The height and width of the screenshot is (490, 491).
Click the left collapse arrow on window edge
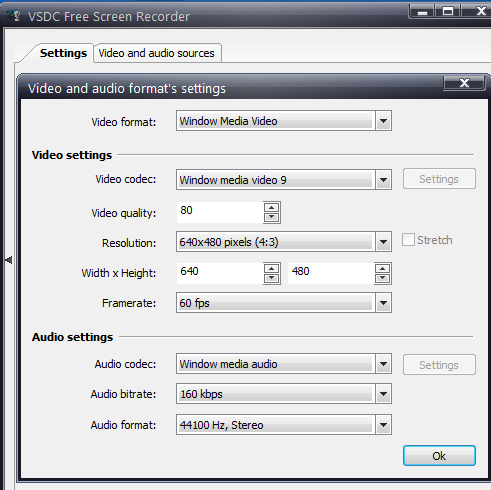click(9, 260)
